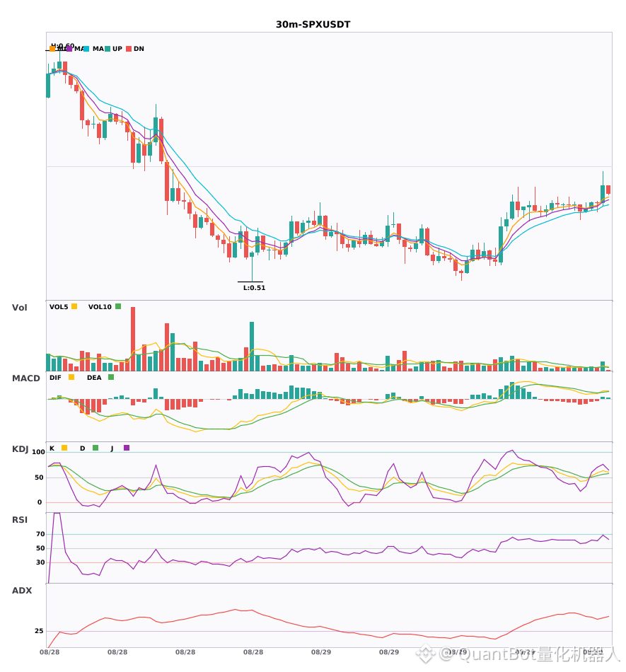Click the green D line swatch
Image resolution: width=626 pixels, height=672 pixels.
pyautogui.click(x=95, y=448)
